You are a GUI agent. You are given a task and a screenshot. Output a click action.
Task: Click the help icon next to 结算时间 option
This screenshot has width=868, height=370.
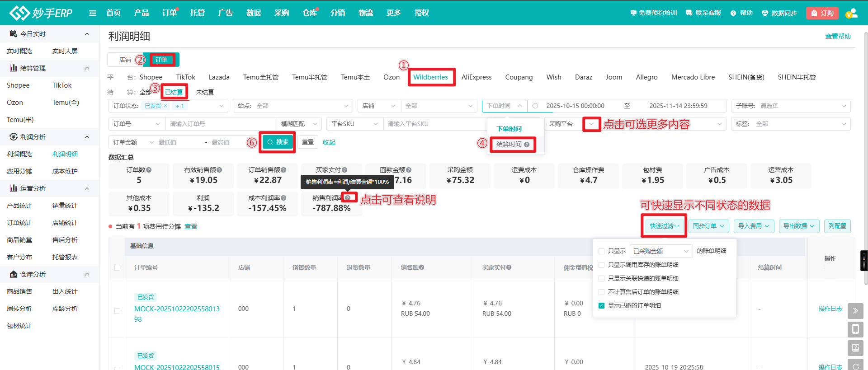point(527,145)
